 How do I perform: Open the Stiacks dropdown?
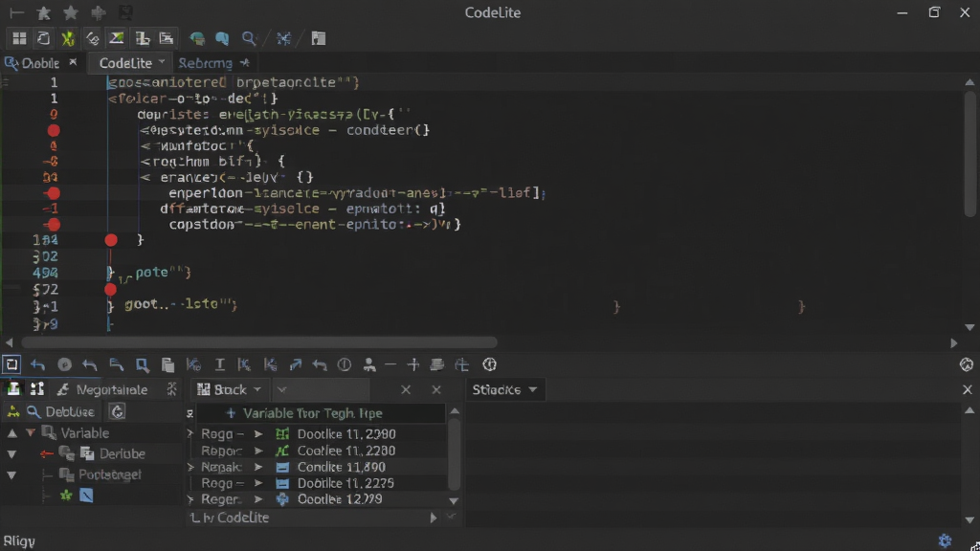point(532,389)
